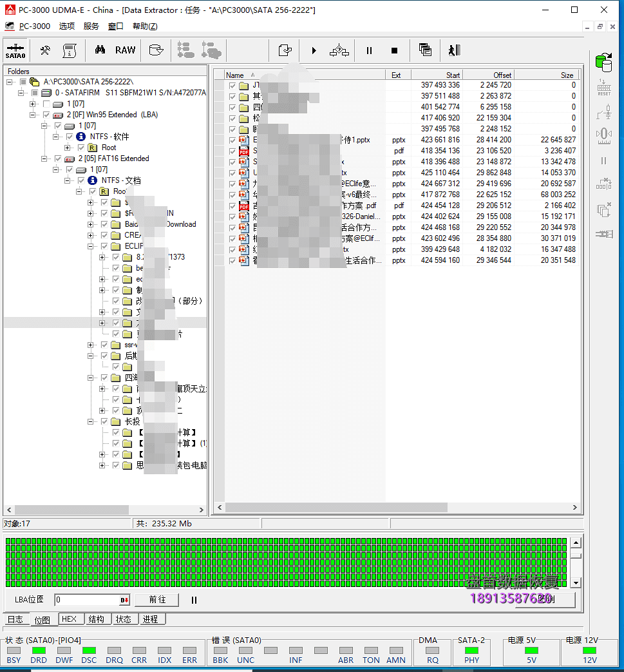This screenshot has width=624, height=672.
Task: Switch to the HEX tab
Action: click(69, 619)
